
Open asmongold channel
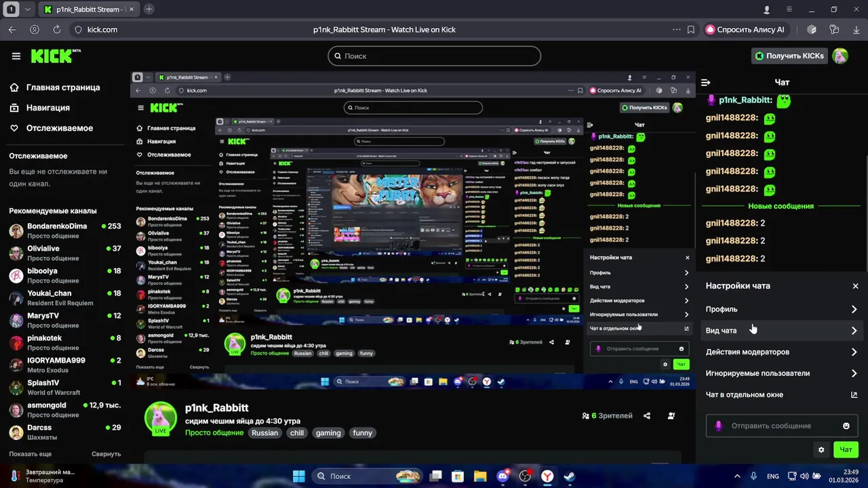(x=65, y=410)
